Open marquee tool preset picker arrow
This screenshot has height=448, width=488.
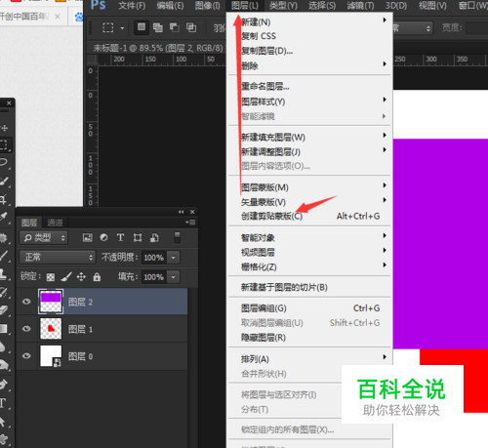122,28
